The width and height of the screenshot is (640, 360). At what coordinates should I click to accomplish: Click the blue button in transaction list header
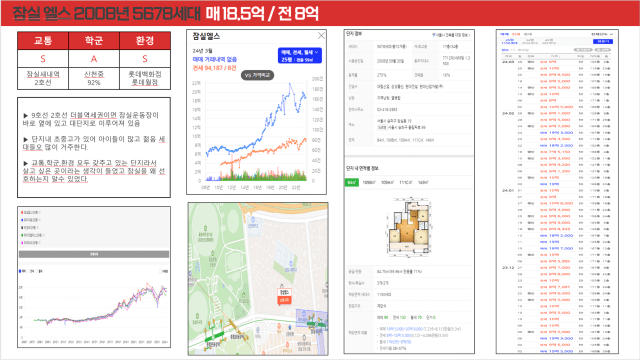[x=602, y=42]
